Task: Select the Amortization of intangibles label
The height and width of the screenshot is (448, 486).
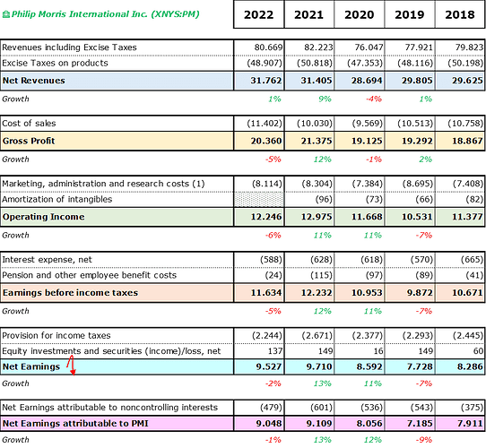Action: (57, 199)
